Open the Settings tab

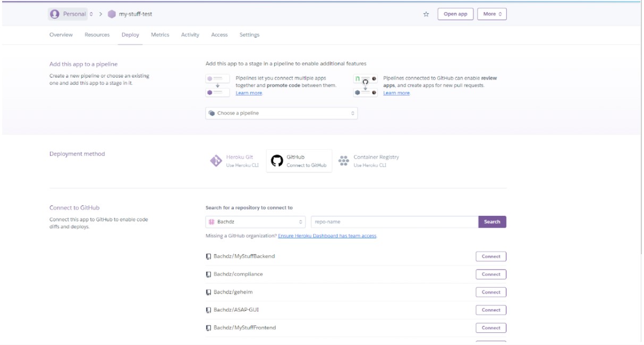249,35
